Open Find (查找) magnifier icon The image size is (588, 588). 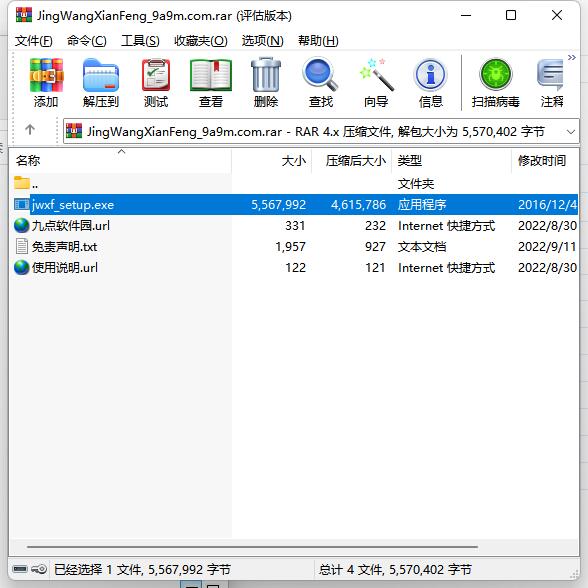point(321,74)
